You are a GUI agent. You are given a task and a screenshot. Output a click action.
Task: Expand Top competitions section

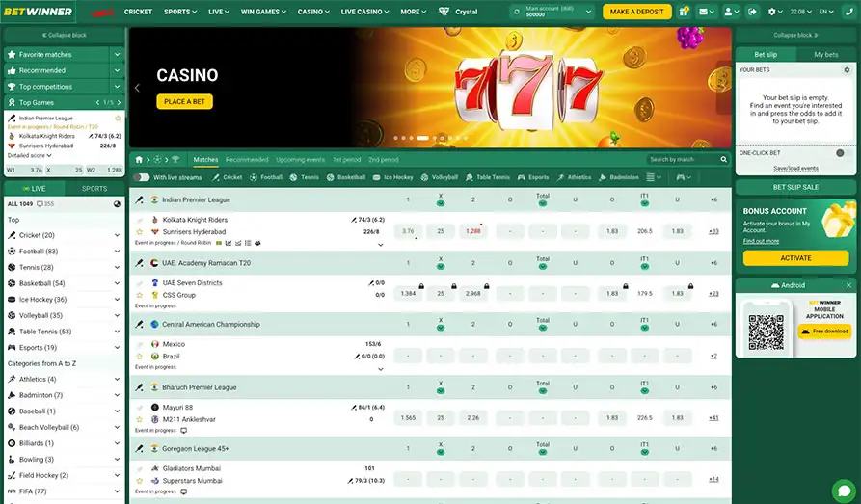coord(117,86)
